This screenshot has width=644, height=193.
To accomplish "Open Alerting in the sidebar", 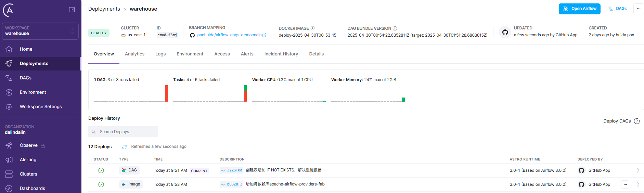I will tap(28, 160).
